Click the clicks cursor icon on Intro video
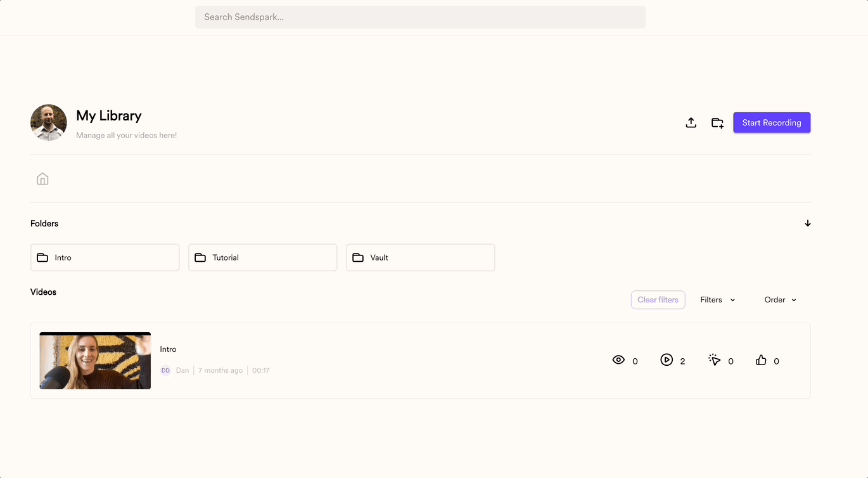This screenshot has height=478, width=868. (715, 360)
